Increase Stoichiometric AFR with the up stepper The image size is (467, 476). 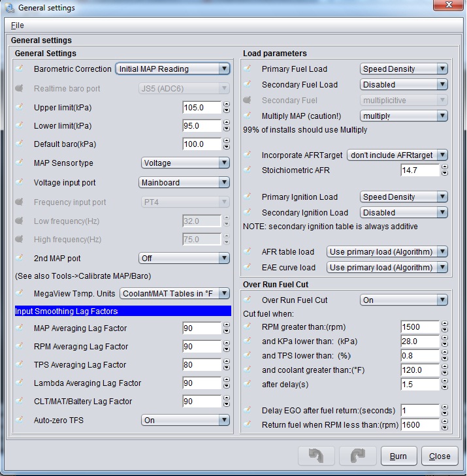point(445,167)
